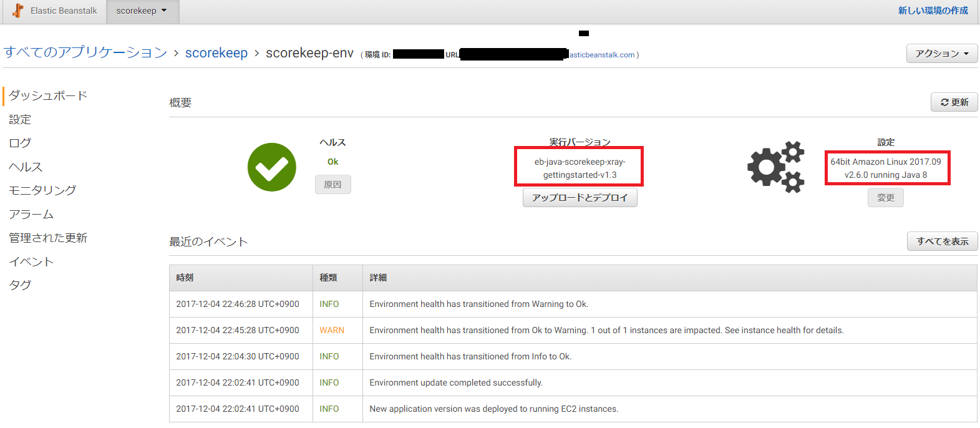The image size is (980, 428).
Task: Click timestamp 2017-12-04 22:46:28 UTC+0900
Action: point(238,304)
